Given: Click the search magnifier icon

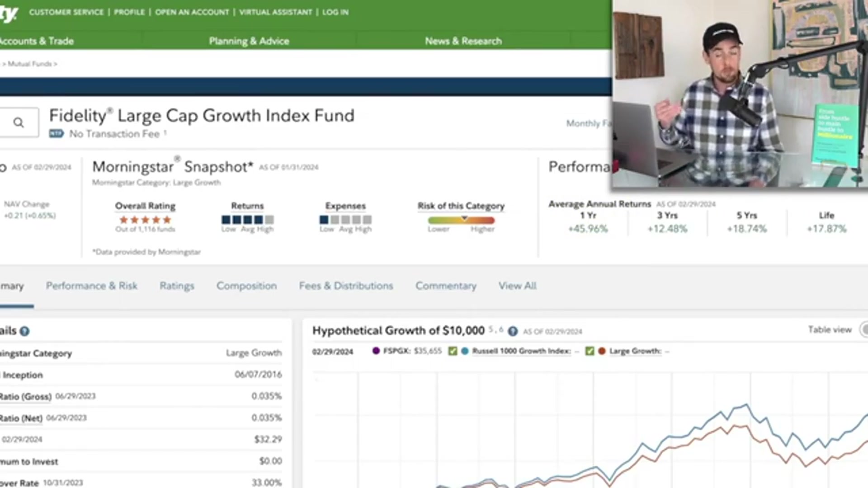Looking at the screenshot, I should pyautogui.click(x=19, y=122).
